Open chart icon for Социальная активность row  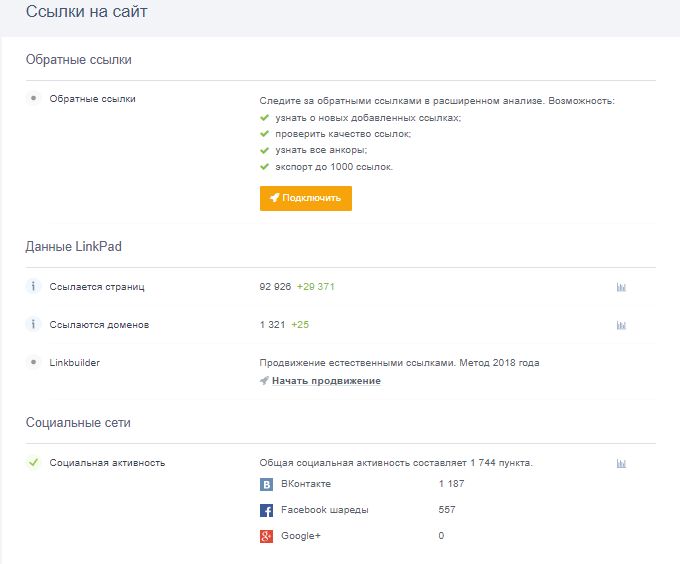tap(621, 463)
